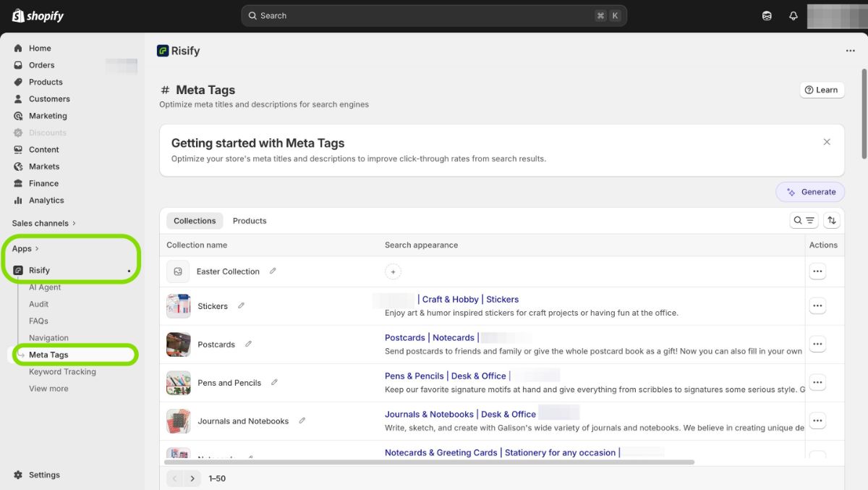Expand the Sales channels section
Image resolution: width=868 pixels, height=490 pixels.
43,224
